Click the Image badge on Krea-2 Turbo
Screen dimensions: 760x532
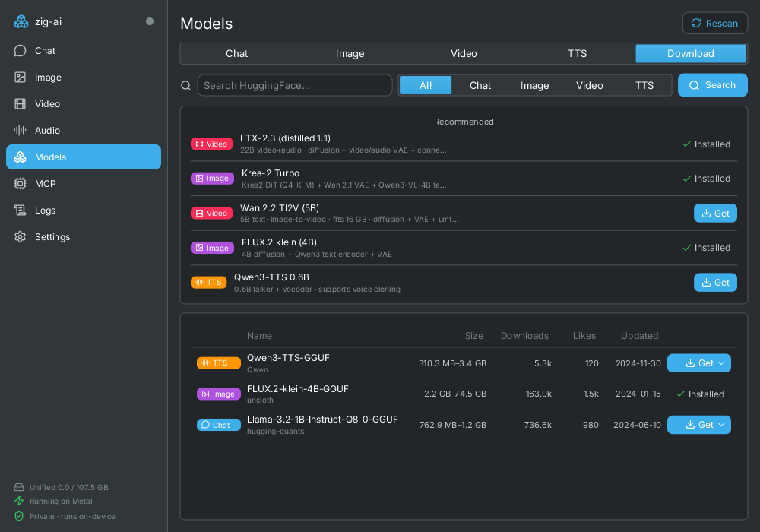[212, 179]
